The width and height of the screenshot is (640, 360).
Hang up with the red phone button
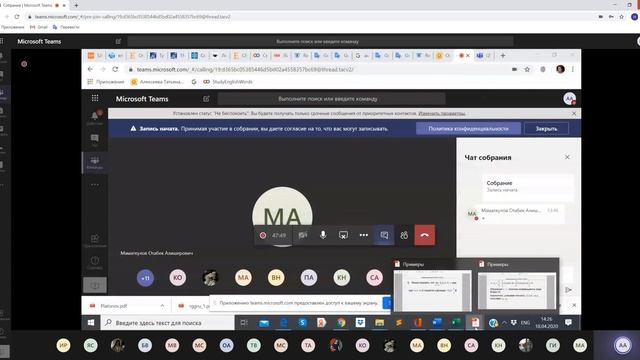424,235
